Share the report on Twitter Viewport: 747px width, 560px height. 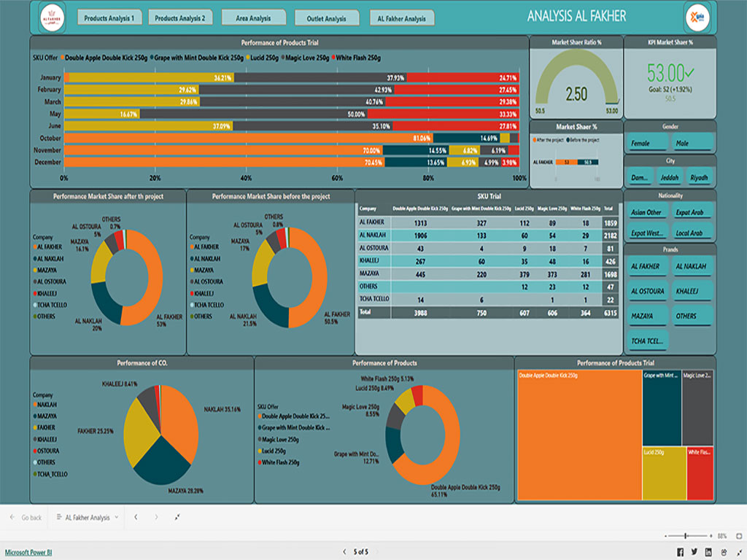click(x=694, y=552)
